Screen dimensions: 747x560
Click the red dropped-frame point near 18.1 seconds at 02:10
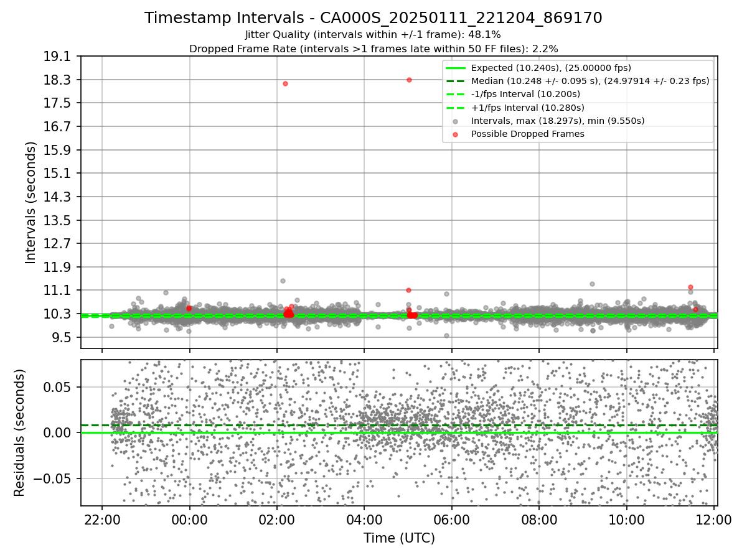coord(285,83)
